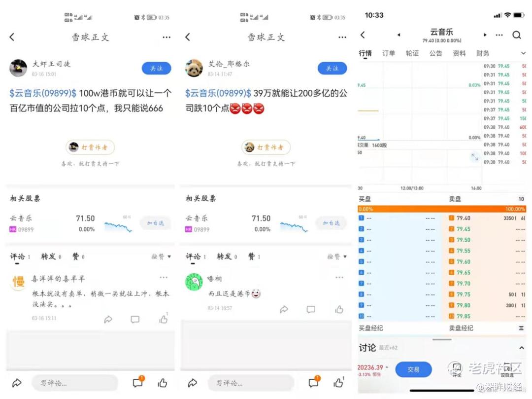The height and width of the screenshot is (399, 532).
Task: Go back from 大虾王司徒's post
Action: pos(12,37)
